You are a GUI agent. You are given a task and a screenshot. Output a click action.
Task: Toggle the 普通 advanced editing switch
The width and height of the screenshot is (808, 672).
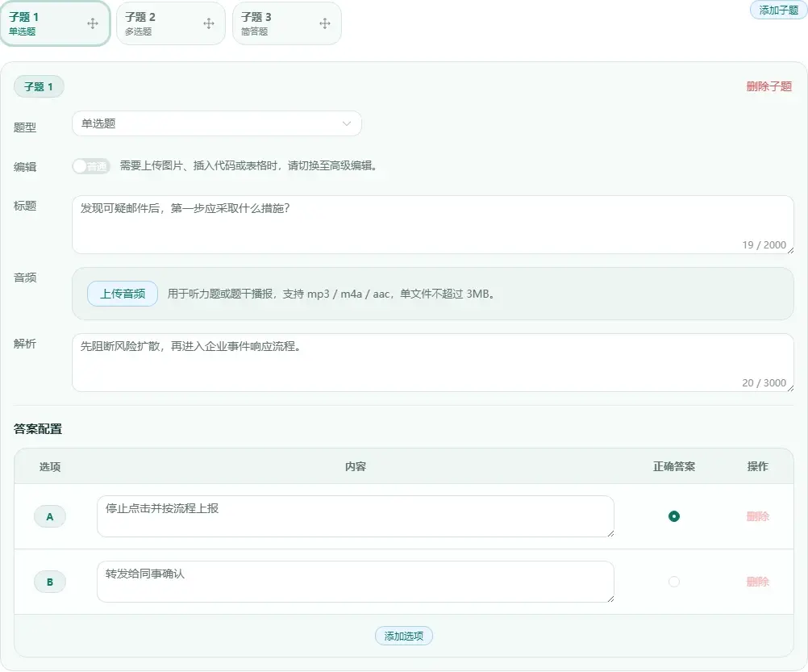click(x=91, y=166)
